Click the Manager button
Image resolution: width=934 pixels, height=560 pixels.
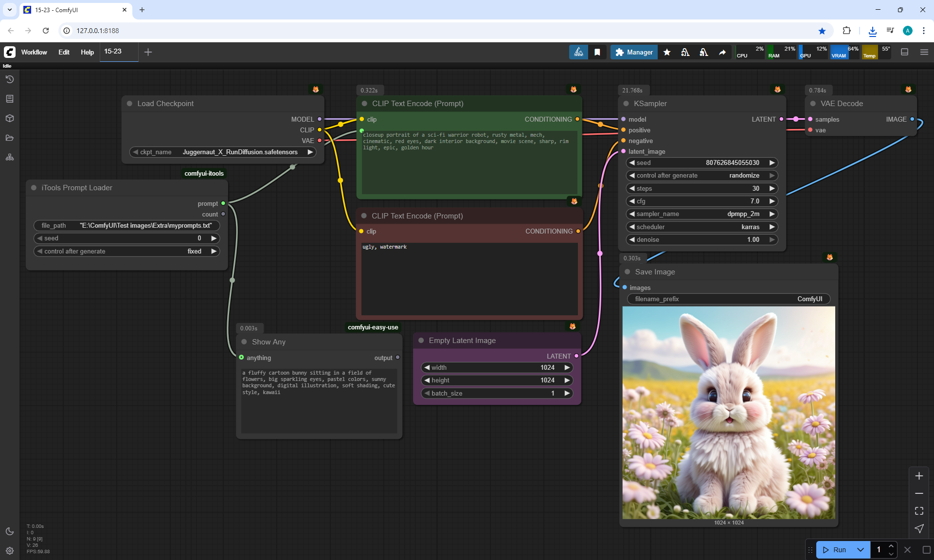(x=634, y=52)
